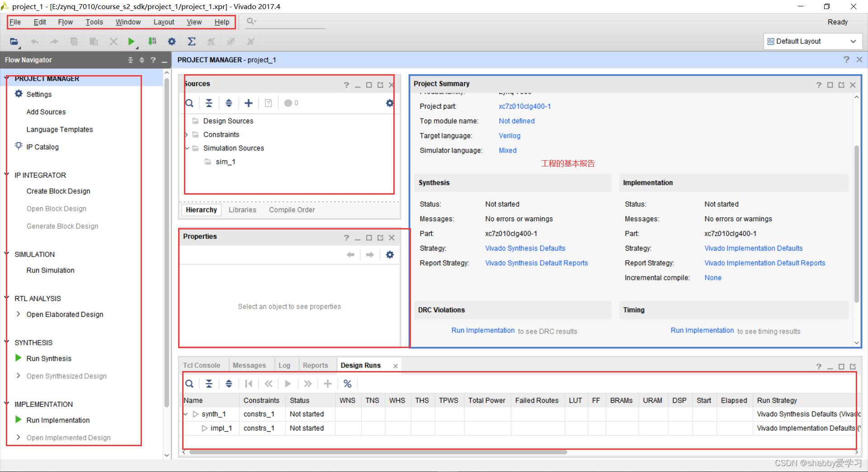
Task: Collapse all in Design Runs toolbar
Action: pyautogui.click(x=209, y=384)
